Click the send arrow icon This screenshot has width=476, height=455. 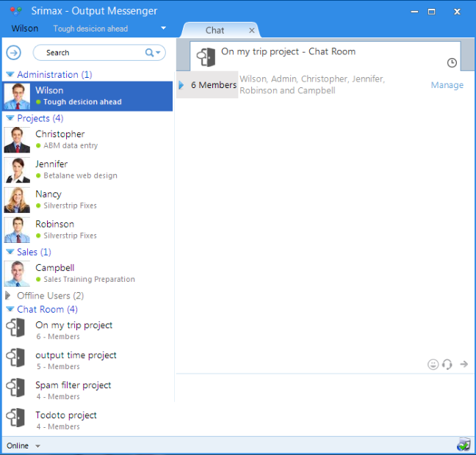point(464,364)
